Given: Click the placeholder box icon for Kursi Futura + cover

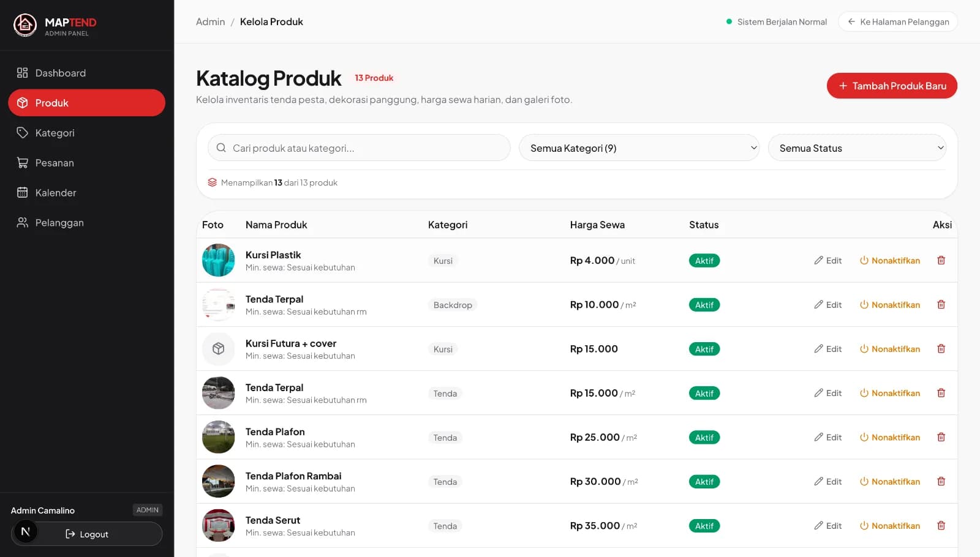Looking at the screenshot, I should [x=218, y=348].
